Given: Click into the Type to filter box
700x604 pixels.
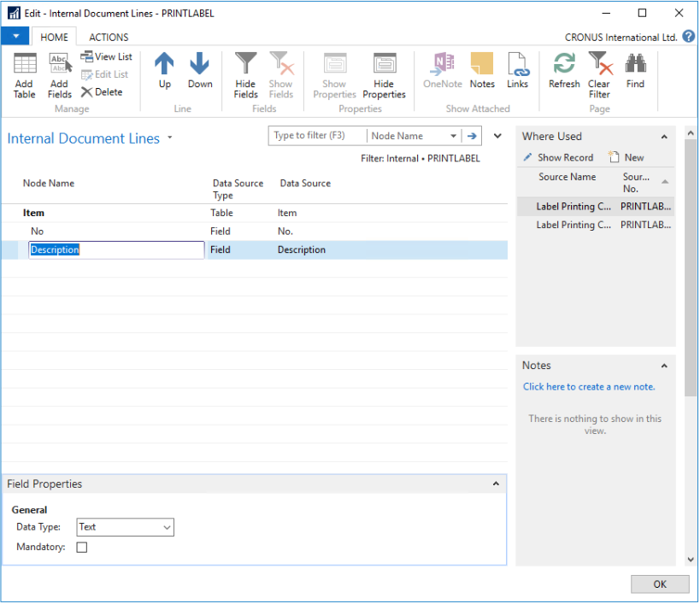Looking at the screenshot, I should coord(317,136).
